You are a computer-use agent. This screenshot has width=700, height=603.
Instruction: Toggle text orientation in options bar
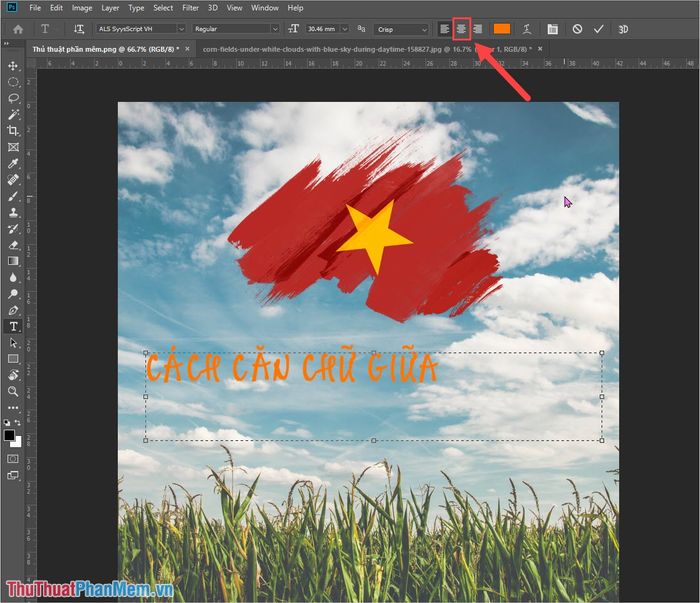point(79,29)
